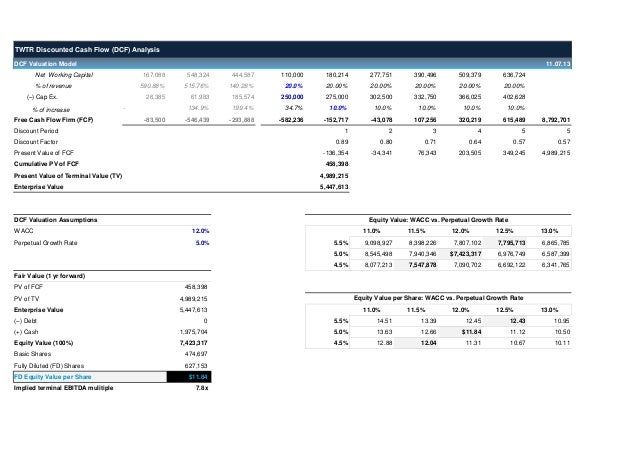This screenshot has height=452, width=638.
Task: Select the Equity Value (100%) row label
Action: pos(44,343)
